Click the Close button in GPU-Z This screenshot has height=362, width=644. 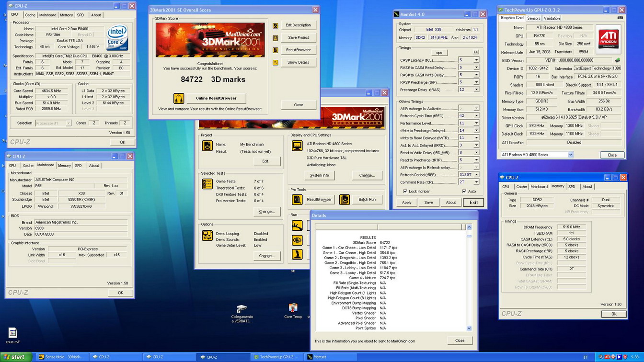[x=612, y=155]
